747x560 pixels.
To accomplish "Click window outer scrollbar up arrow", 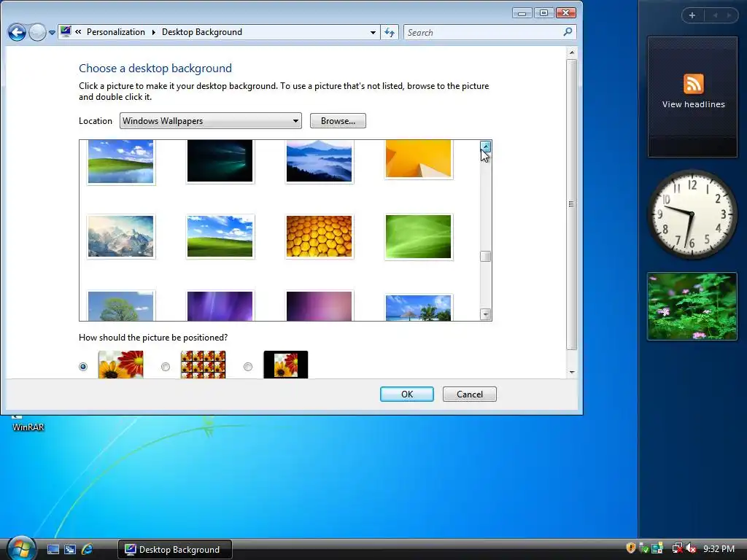I will (572, 52).
